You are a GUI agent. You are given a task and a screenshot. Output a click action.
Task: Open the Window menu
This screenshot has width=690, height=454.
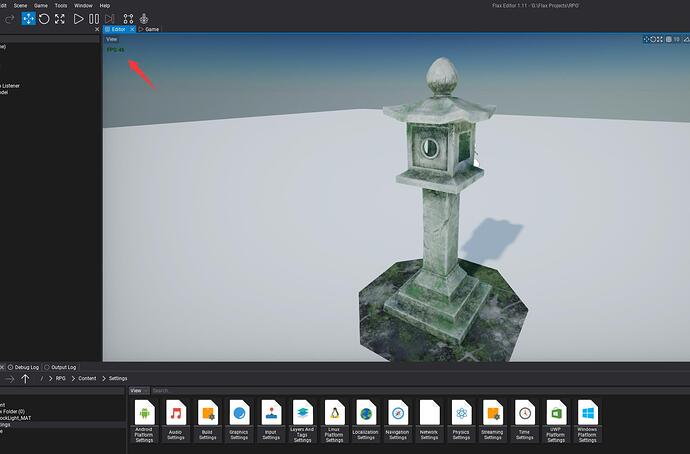[x=83, y=5]
